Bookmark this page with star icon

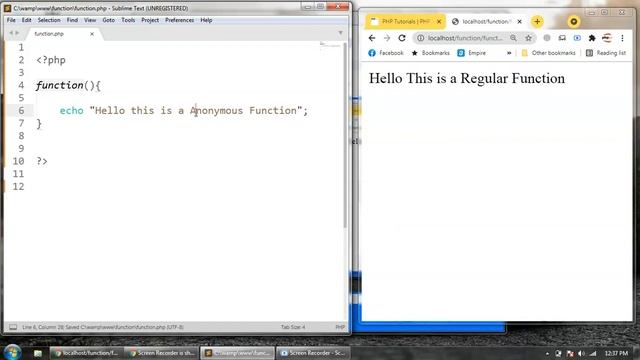528,38
